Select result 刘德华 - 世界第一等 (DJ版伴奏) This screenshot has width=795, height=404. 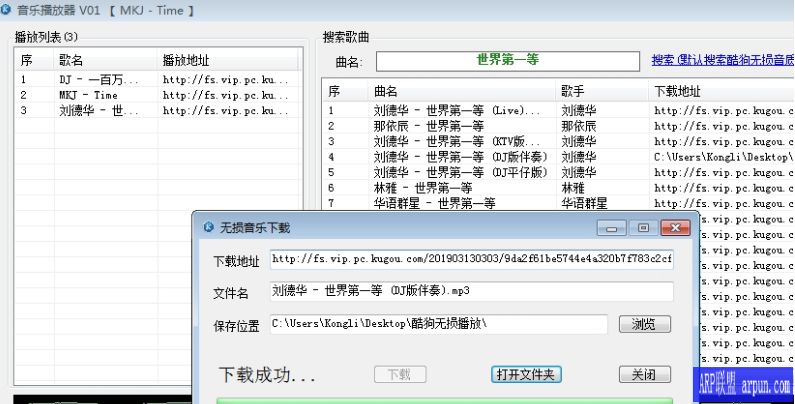coord(559,157)
